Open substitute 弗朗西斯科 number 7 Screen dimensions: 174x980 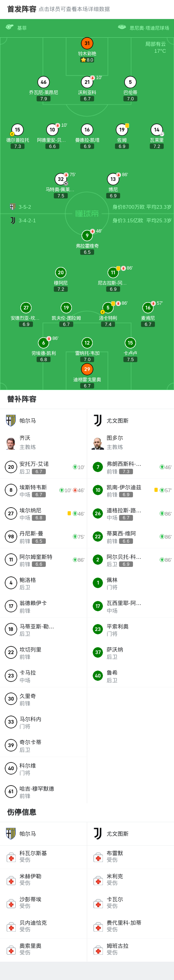(x=98, y=467)
